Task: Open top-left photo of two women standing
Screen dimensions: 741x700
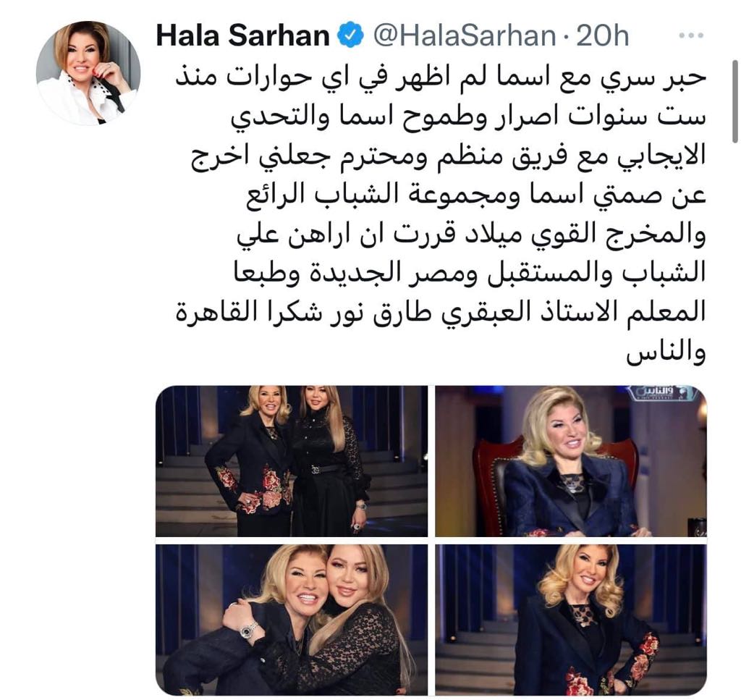Action: coord(292,461)
